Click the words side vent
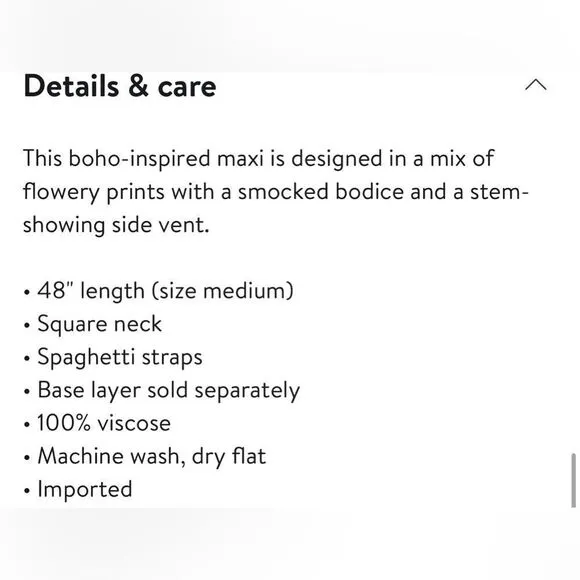 coord(161,225)
